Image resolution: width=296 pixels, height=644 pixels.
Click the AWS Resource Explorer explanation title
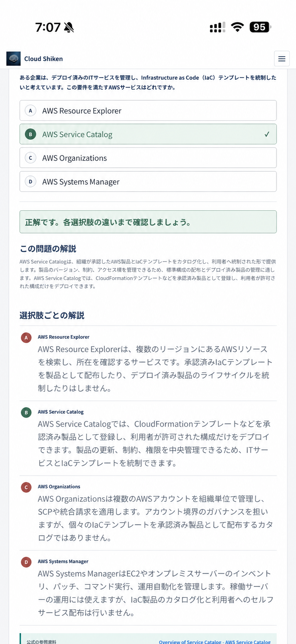pyautogui.click(x=64, y=337)
